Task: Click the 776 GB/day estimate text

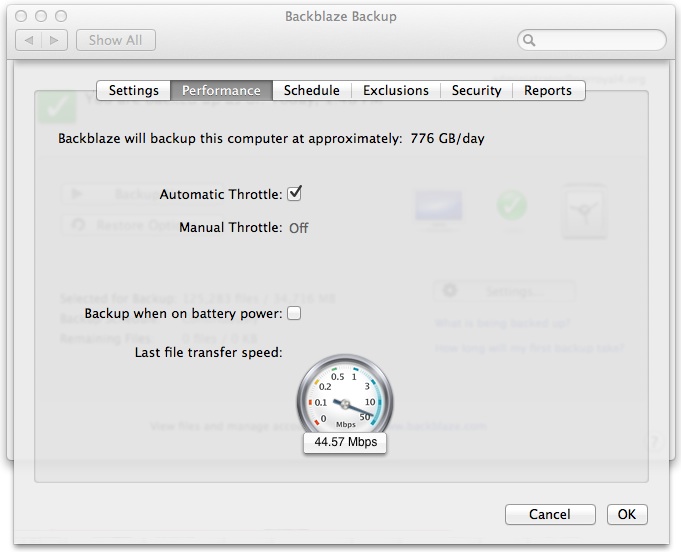Action: click(447, 139)
